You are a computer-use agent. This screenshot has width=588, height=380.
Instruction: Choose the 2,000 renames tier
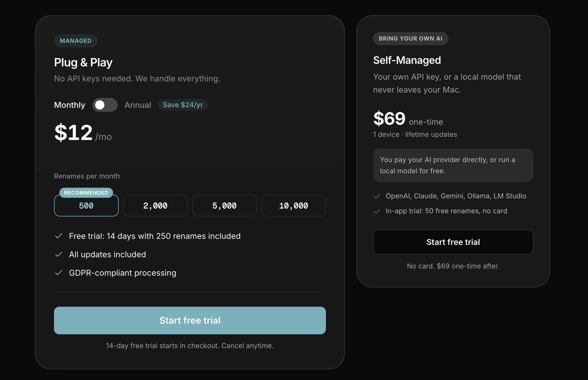(x=155, y=206)
